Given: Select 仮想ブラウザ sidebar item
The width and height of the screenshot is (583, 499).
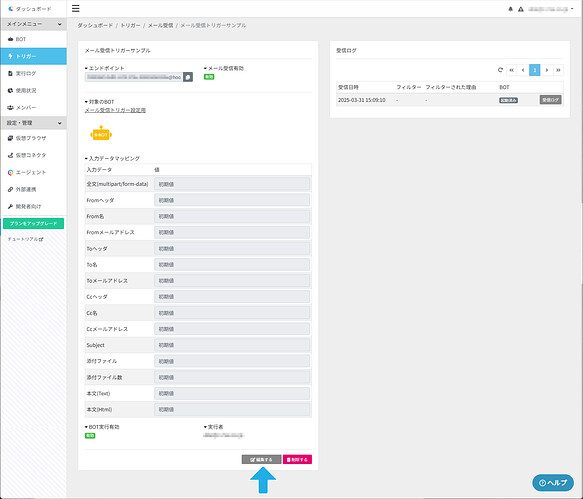Looking at the screenshot, I should 34,138.
